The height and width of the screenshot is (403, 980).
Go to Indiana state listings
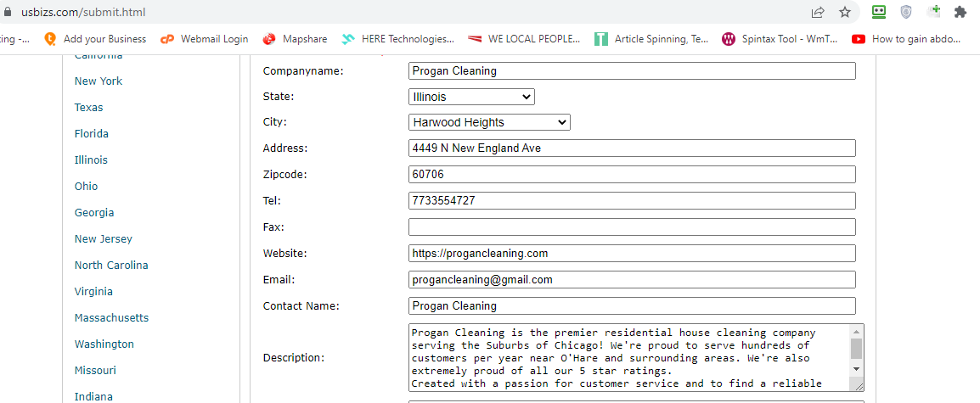[x=93, y=396]
